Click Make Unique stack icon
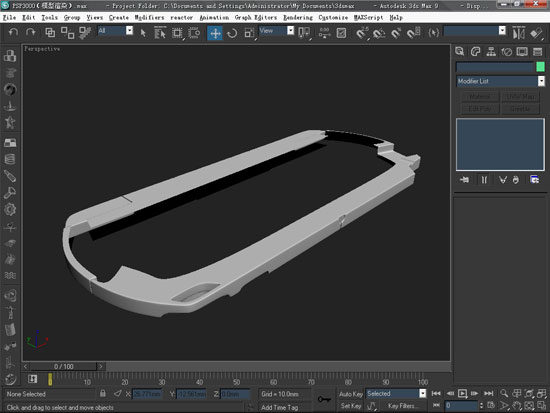The image size is (550, 413). [x=502, y=180]
